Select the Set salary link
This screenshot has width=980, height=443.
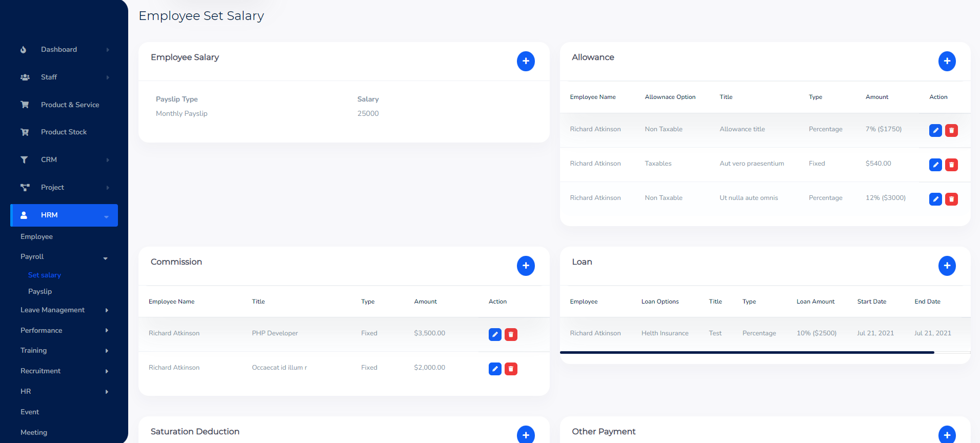pos(45,275)
